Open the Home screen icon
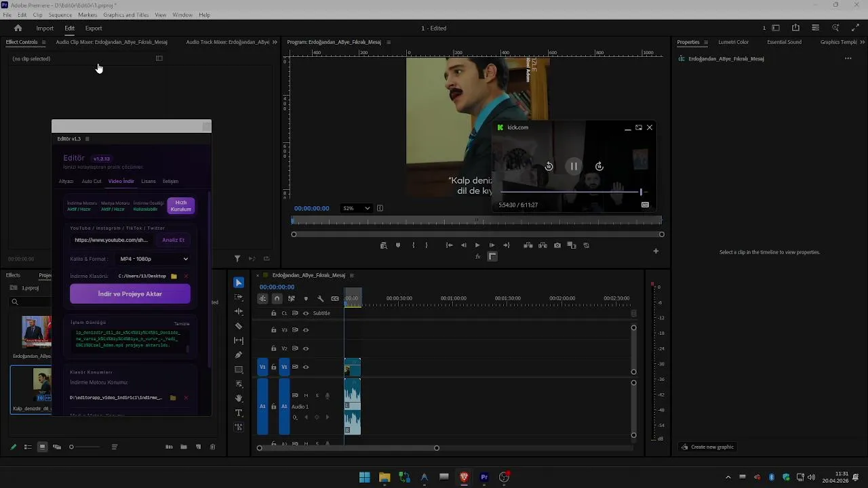This screenshot has width=868, height=488. tap(18, 28)
